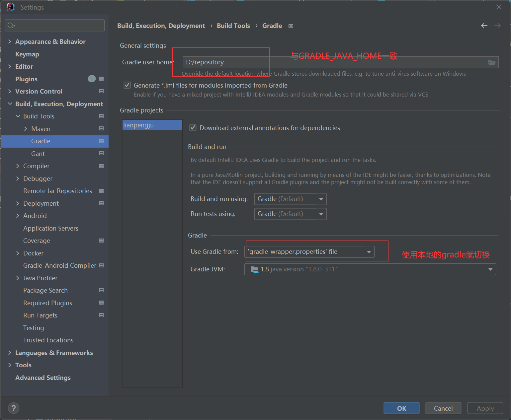The height and width of the screenshot is (420, 511).
Task: Open the Build and run using dropdown
Action: [291, 199]
